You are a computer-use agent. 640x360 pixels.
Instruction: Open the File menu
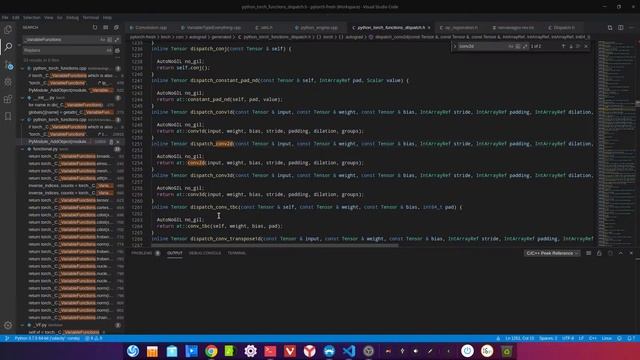5,18
